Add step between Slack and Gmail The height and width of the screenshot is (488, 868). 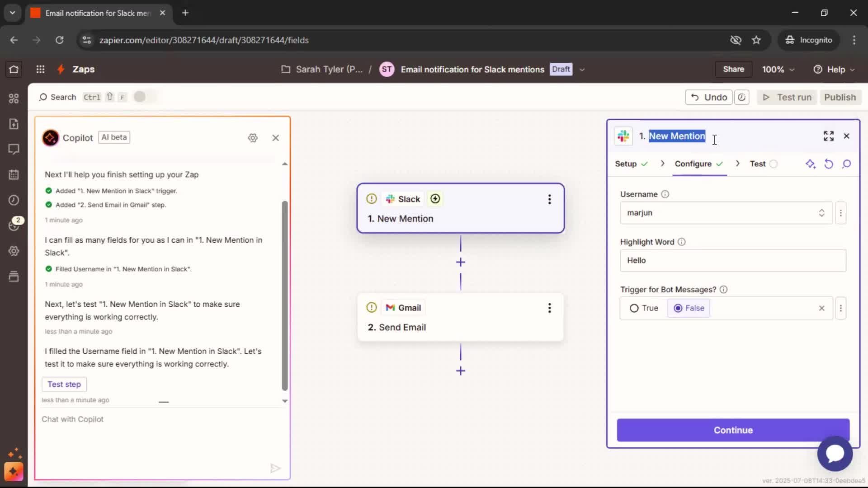[x=461, y=262]
